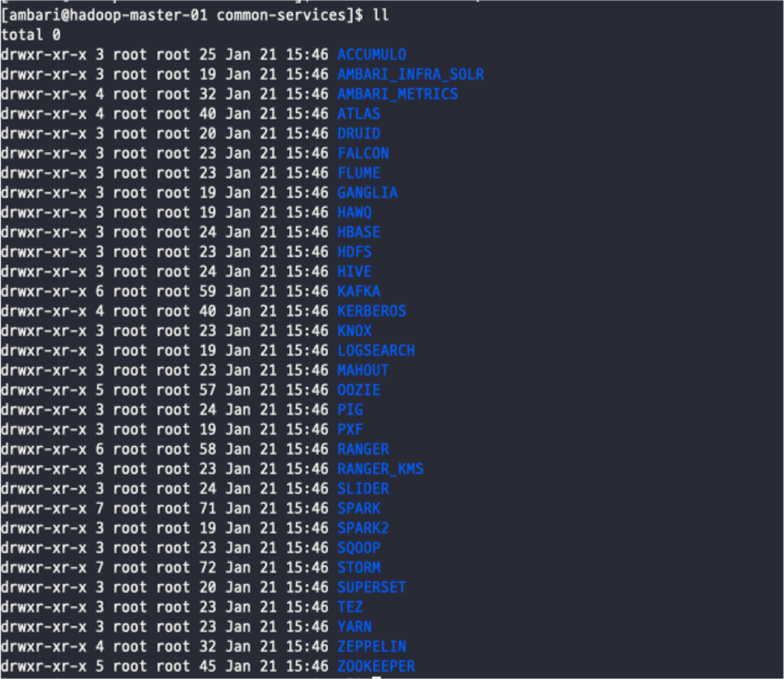Click the SPARK2 folder name
Screen dimensions: 784x679
[363, 528]
